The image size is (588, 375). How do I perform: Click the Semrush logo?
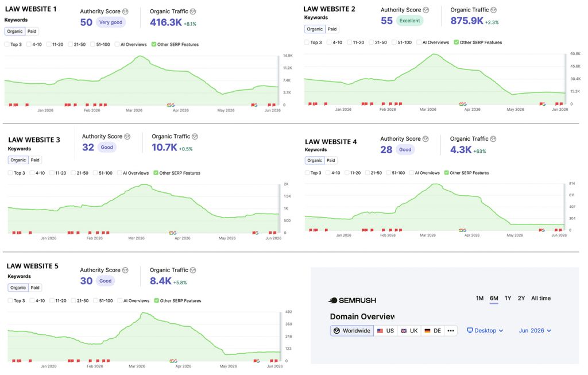tap(352, 300)
